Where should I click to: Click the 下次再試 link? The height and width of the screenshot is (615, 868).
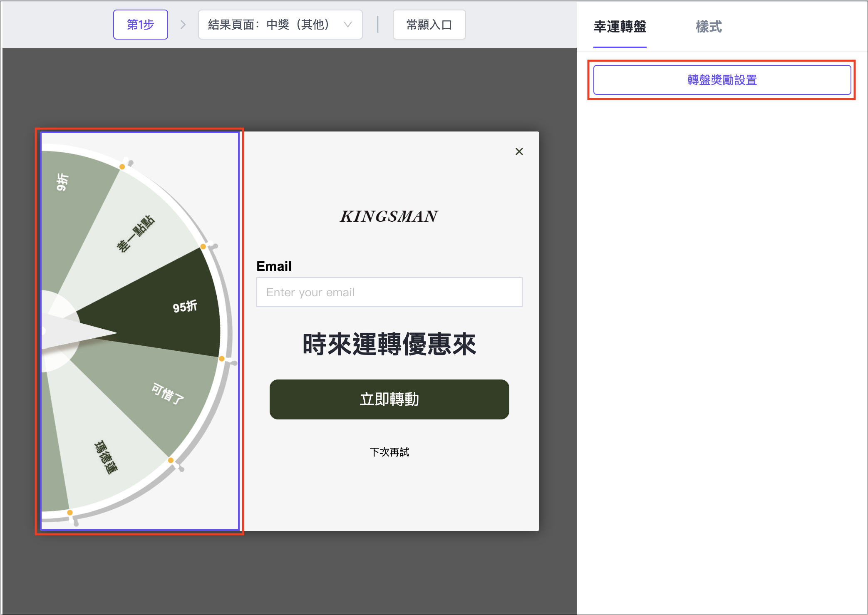pos(389,452)
